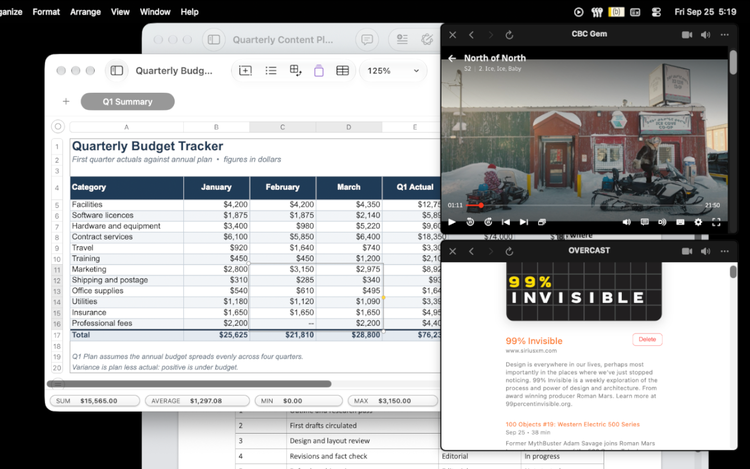Click the Facilities January value $4,200
Image resolution: width=750 pixels, height=469 pixels.
216,205
